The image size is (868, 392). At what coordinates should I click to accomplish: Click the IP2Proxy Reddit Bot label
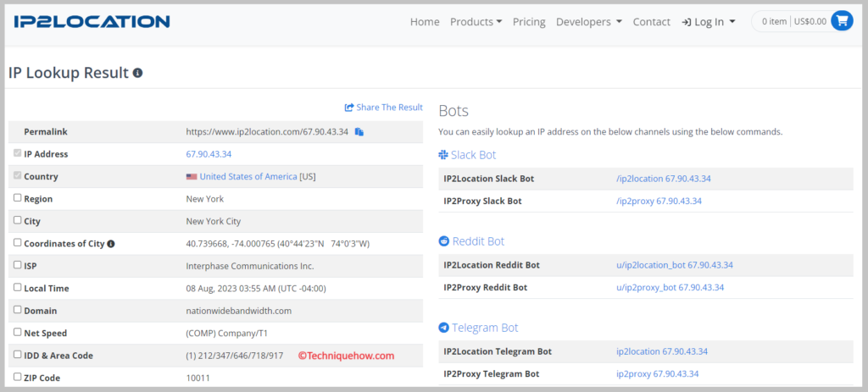click(486, 288)
